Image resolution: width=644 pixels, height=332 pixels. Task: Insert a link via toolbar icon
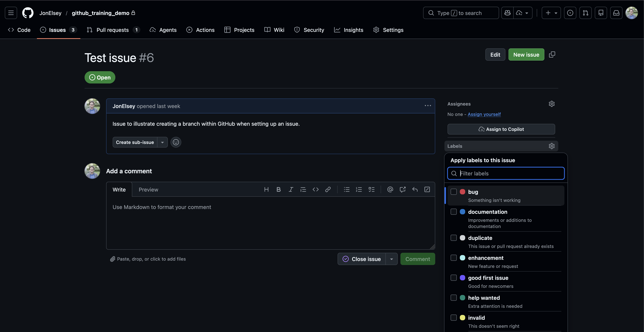coord(328,189)
